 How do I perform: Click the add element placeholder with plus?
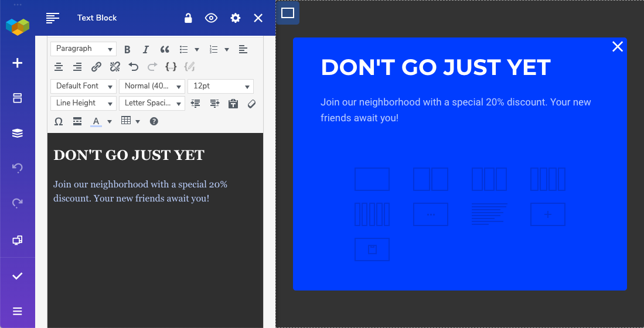pyautogui.click(x=548, y=214)
